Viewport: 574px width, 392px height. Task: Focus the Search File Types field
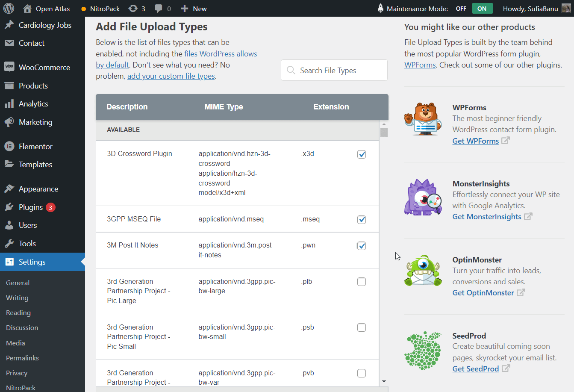[334, 70]
